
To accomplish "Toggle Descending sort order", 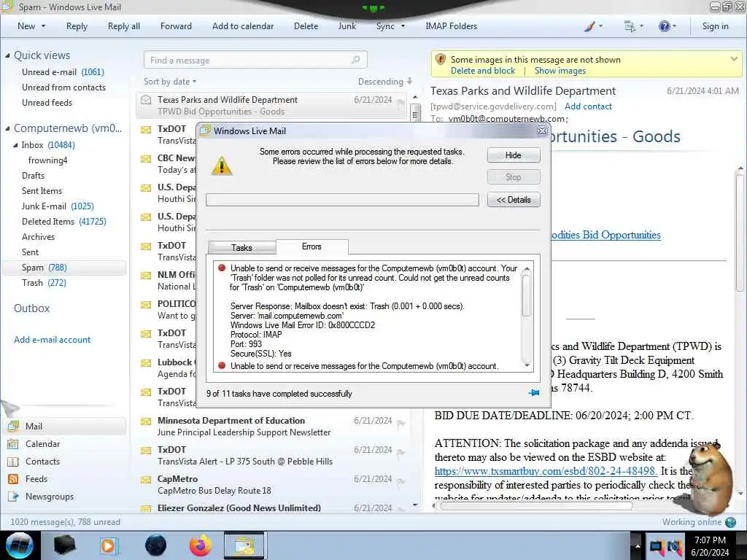I will pos(385,82).
